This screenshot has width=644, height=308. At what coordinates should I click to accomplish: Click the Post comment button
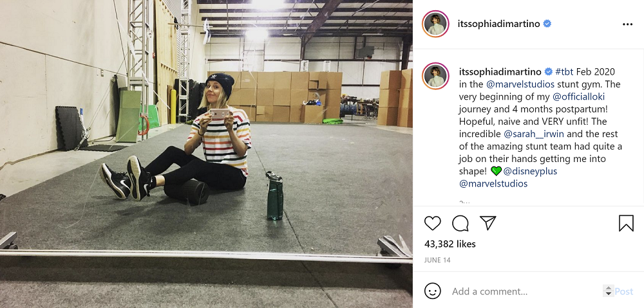(x=623, y=291)
